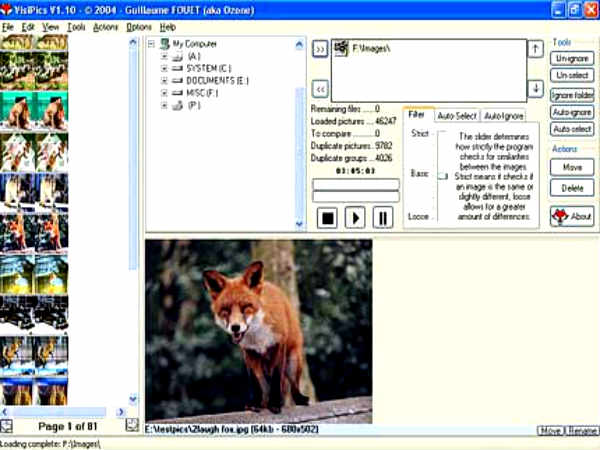Click the Delete action button
Image resolution: width=600 pixels, height=450 pixels.
[x=572, y=187]
